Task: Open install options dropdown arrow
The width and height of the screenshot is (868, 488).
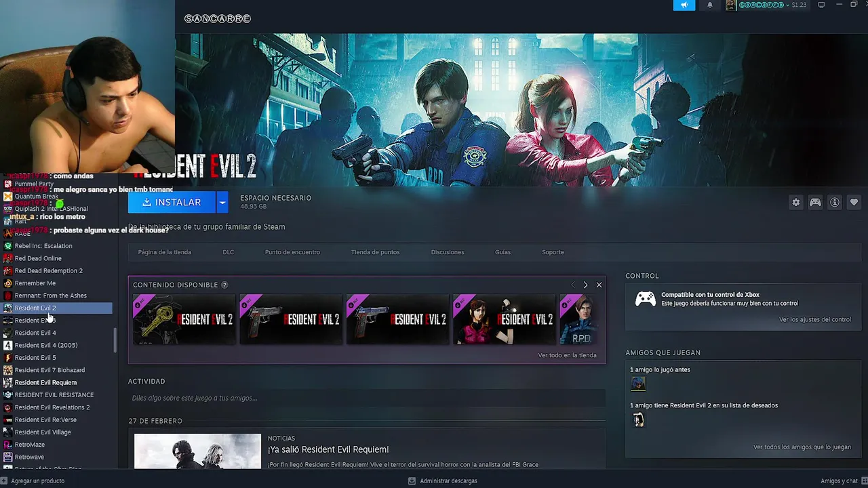Action: [222, 202]
